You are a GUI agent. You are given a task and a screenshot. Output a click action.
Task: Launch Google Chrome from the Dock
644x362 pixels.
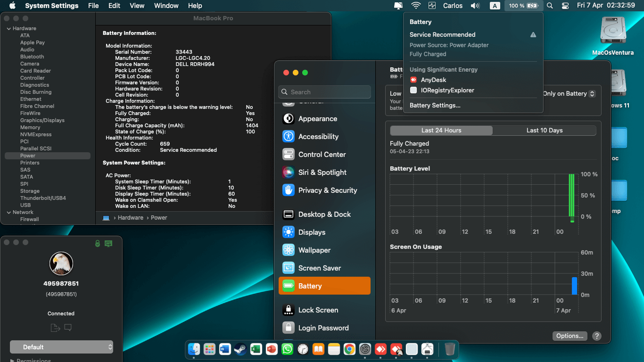(x=349, y=349)
